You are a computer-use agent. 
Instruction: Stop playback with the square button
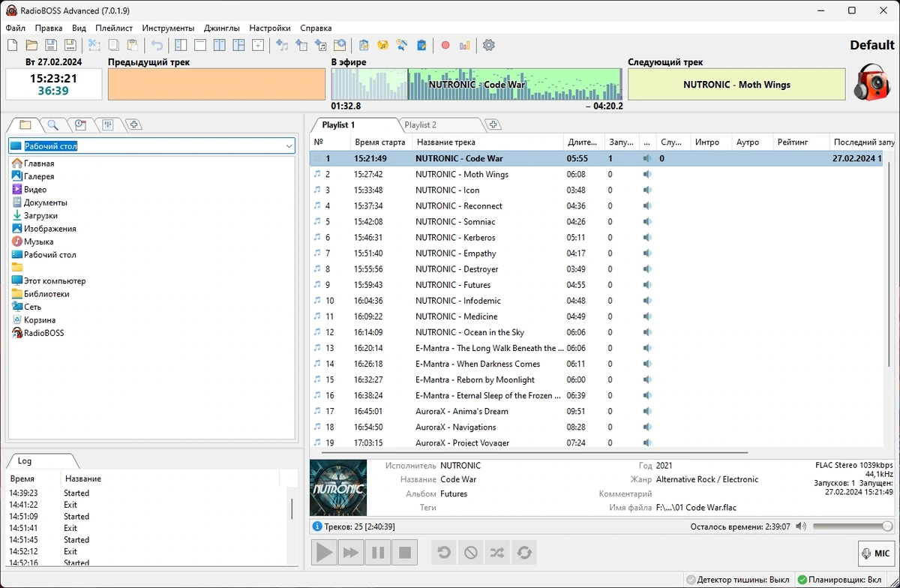tap(405, 553)
